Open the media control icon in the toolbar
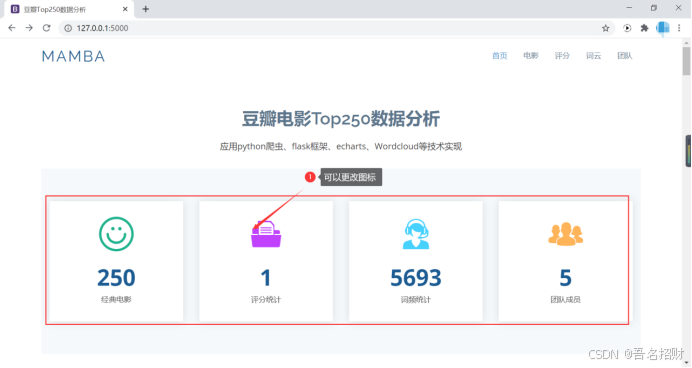Image resolution: width=692 pixels, height=368 pixels. [x=627, y=28]
